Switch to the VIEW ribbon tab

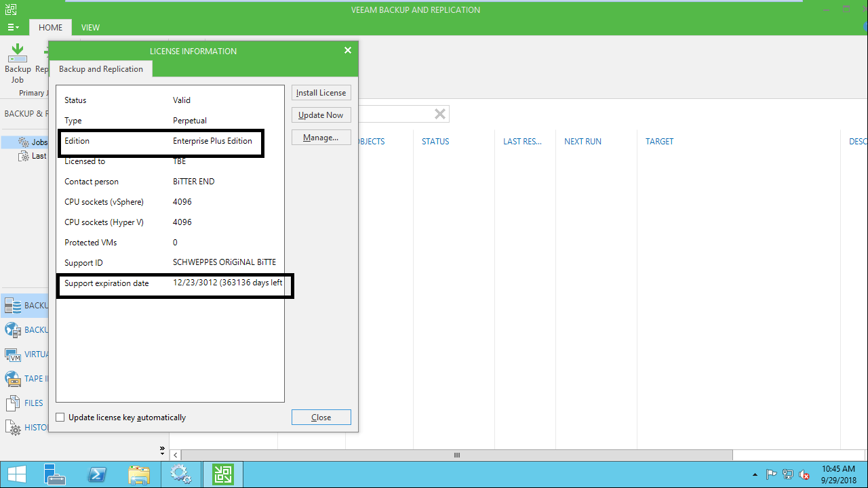coord(90,28)
